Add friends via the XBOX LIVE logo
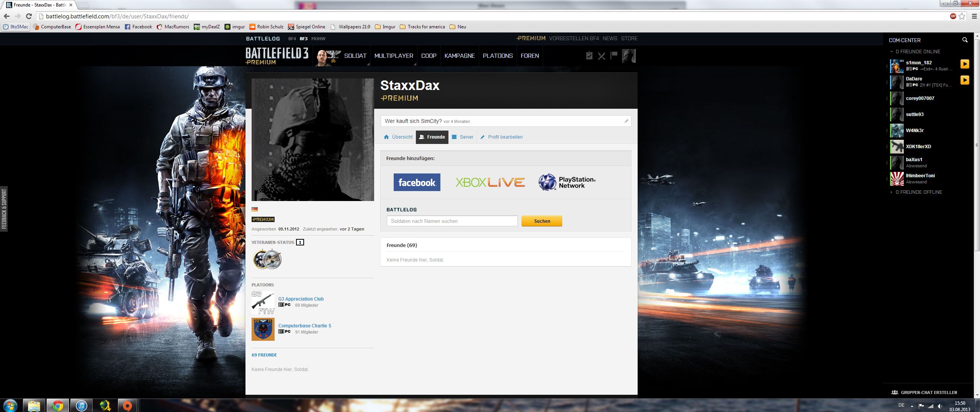The width and height of the screenshot is (980, 412). (490, 182)
